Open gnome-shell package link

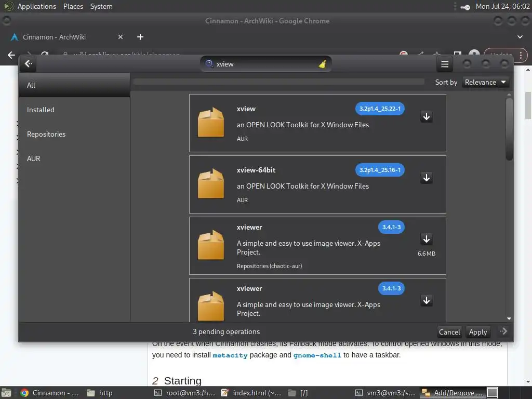click(317, 355)
